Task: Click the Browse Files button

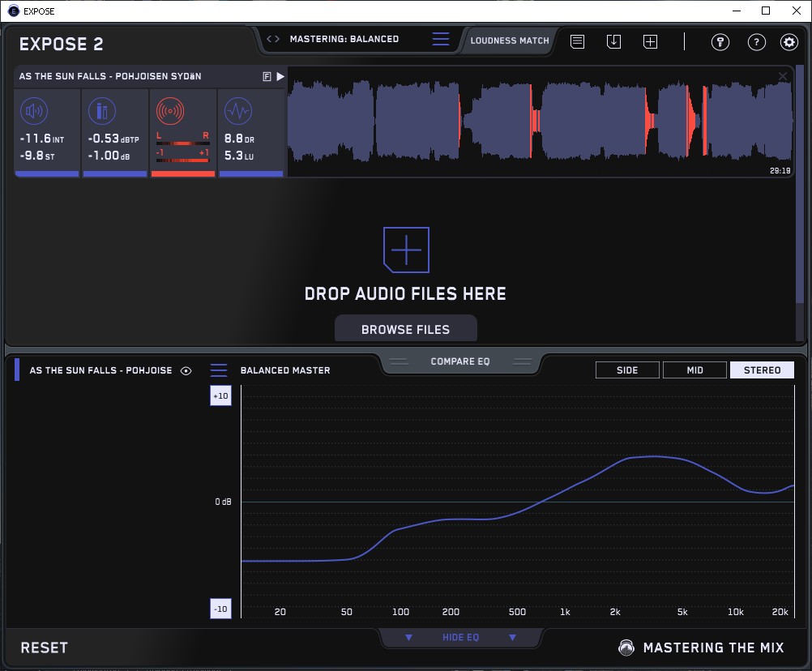Action: pos(405,330)
